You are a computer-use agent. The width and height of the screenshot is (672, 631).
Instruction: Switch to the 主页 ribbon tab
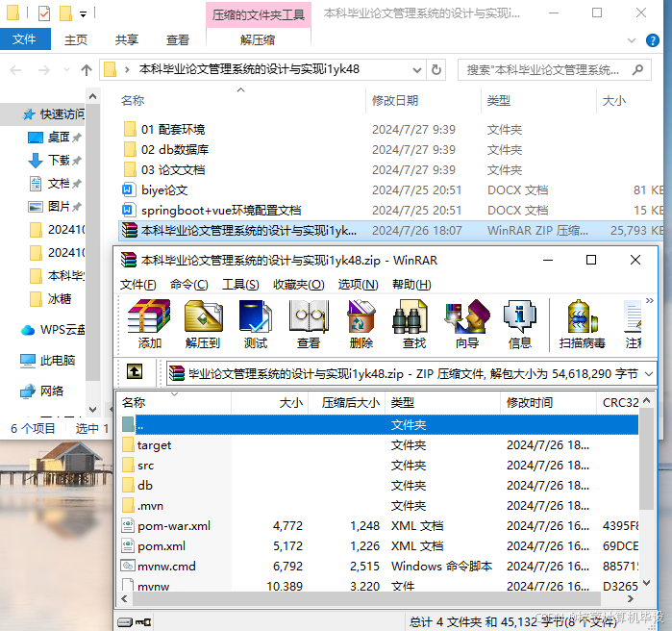(76, 40)
